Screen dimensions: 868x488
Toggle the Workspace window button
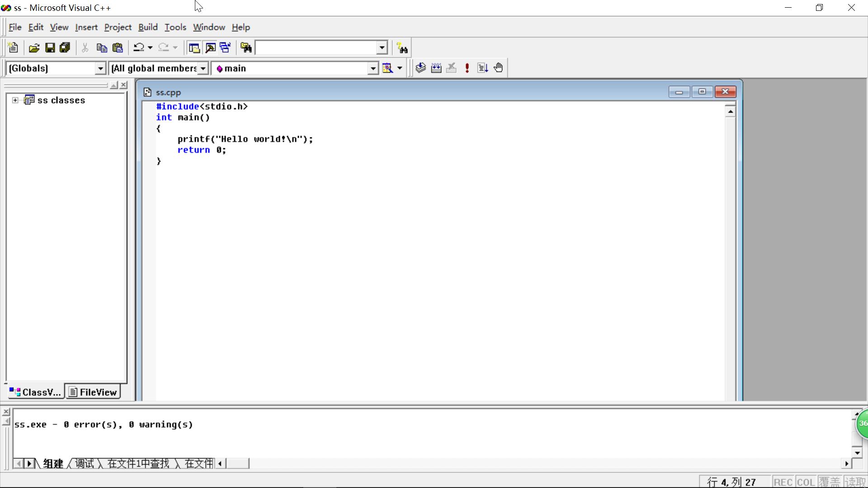194,48
